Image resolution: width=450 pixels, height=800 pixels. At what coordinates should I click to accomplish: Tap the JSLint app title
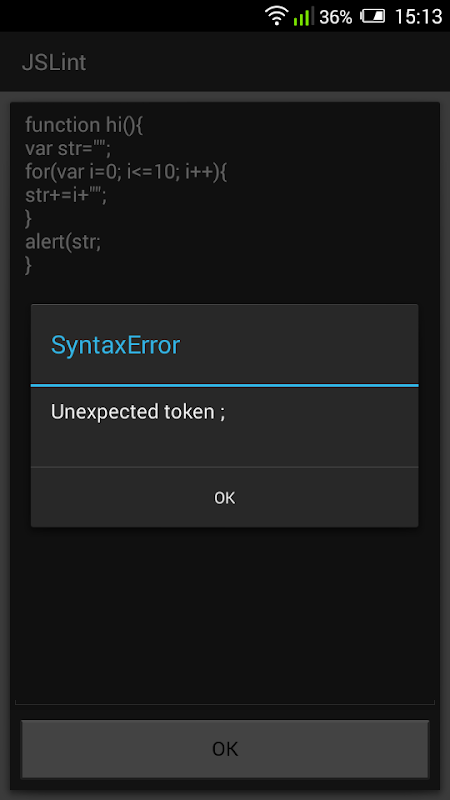[x=54, y=62]
